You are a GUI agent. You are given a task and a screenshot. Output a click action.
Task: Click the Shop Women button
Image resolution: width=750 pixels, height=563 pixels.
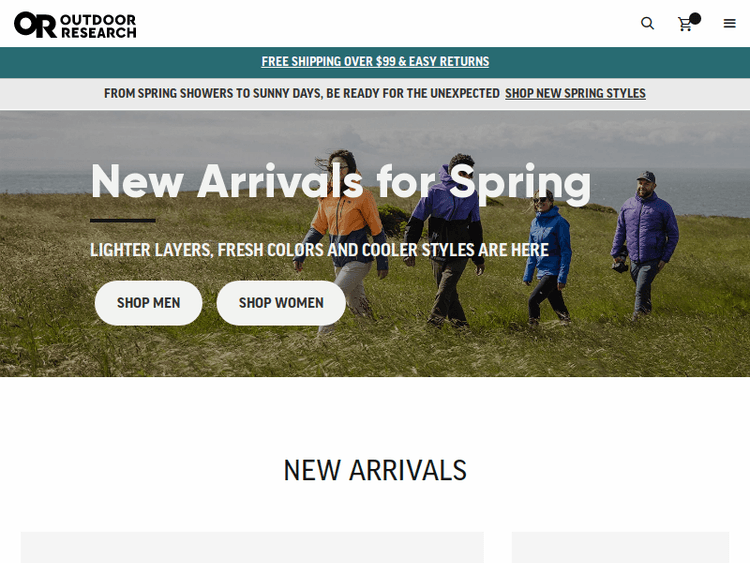tap(281, 303)
